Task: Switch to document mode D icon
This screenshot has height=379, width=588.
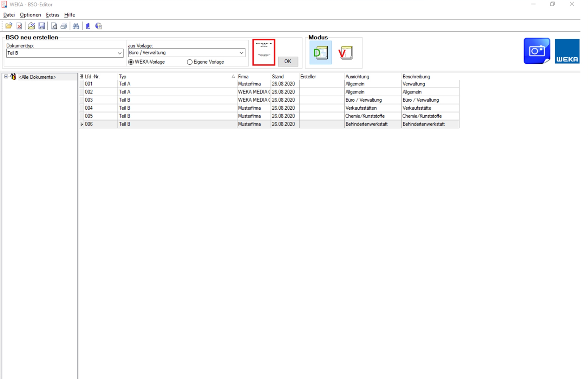Action: 320,52
